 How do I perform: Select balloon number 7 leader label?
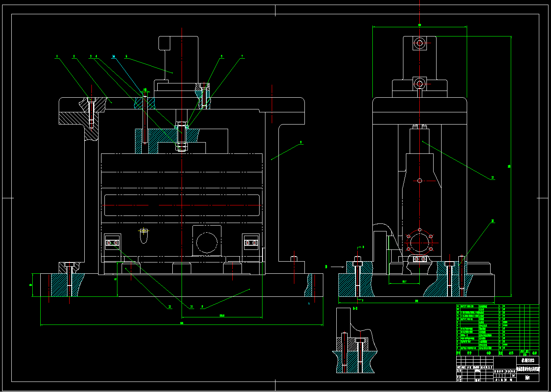click(242, 56)
